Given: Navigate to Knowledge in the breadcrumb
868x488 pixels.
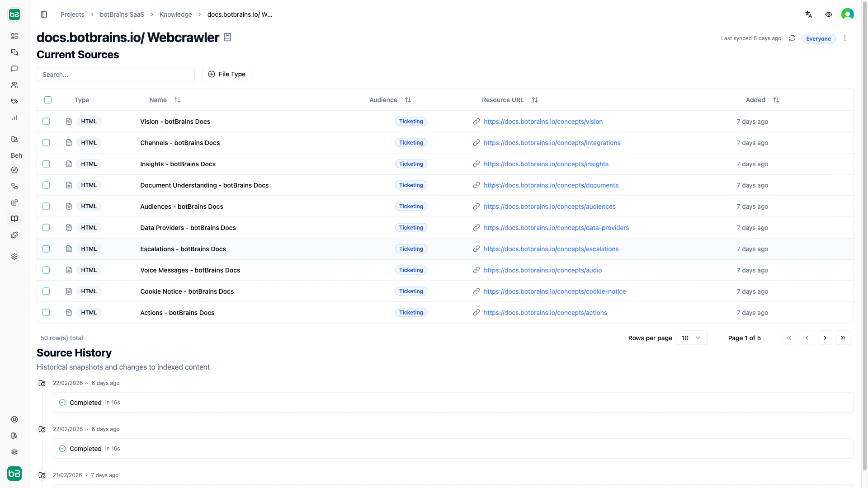Looking at the screenshot, I should 175,14.
